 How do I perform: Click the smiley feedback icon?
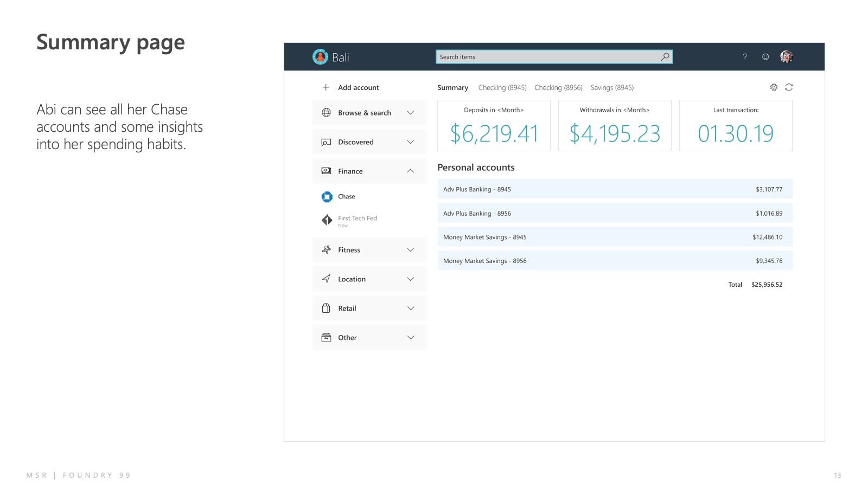[765, 57]
